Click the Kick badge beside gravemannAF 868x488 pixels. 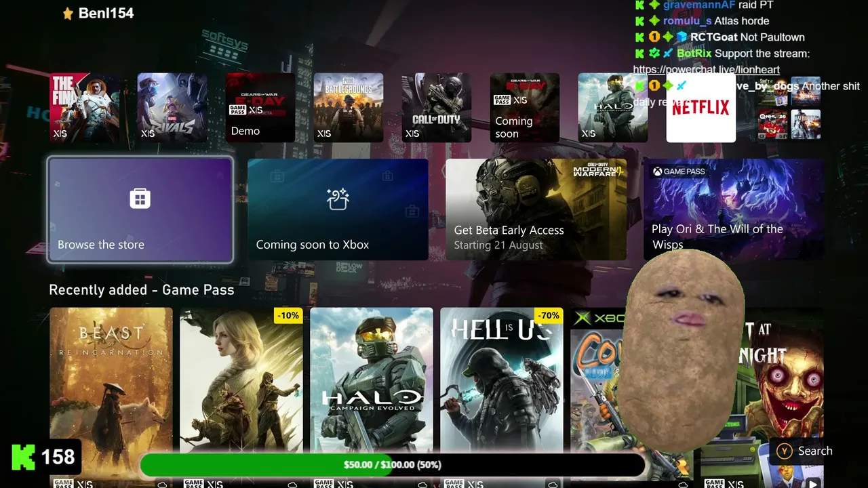click(x=639, y=5)
